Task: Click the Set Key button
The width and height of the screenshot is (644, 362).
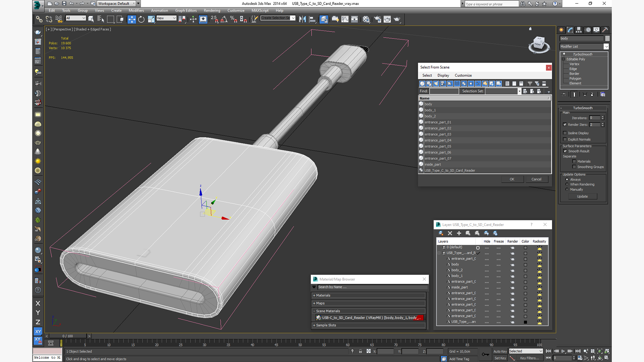Action: tap(500, 358)
